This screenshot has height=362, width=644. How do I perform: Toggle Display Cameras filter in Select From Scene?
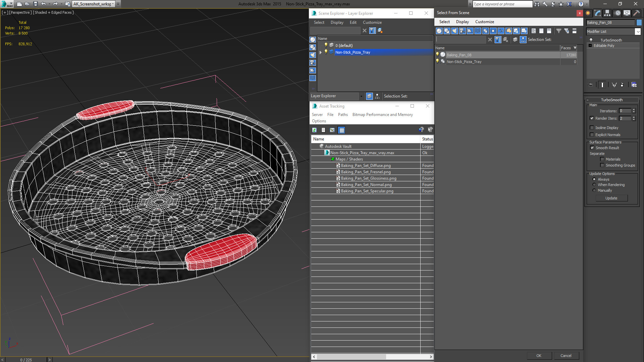(x=462, y=31)
